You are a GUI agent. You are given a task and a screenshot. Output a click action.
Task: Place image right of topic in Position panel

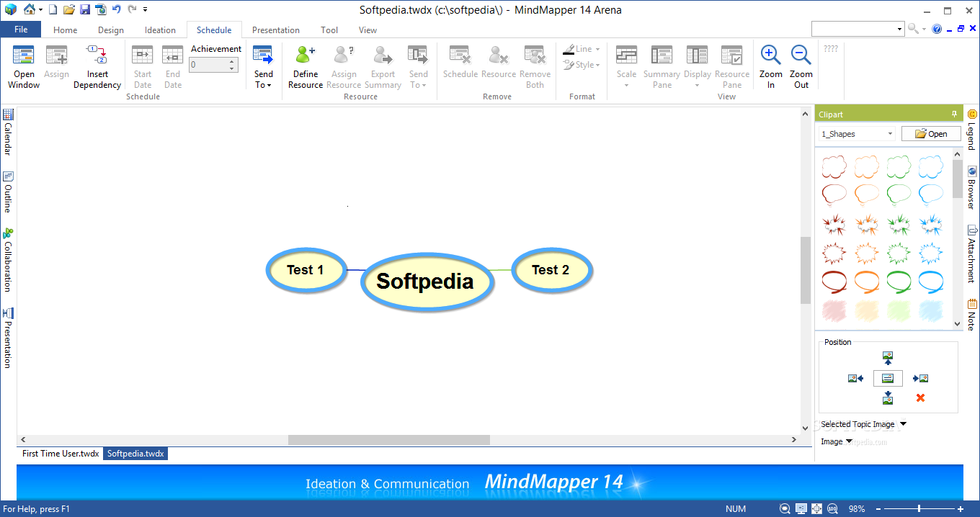[920, 378]
